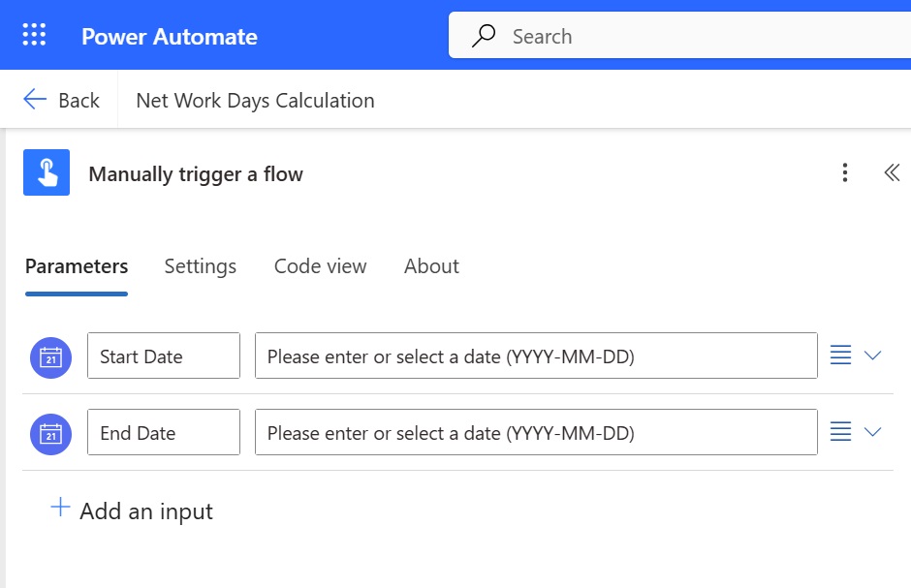Collapse the trigger panel with double chevron
Screen dimensions: 911x588
click(x=892, y=172)
